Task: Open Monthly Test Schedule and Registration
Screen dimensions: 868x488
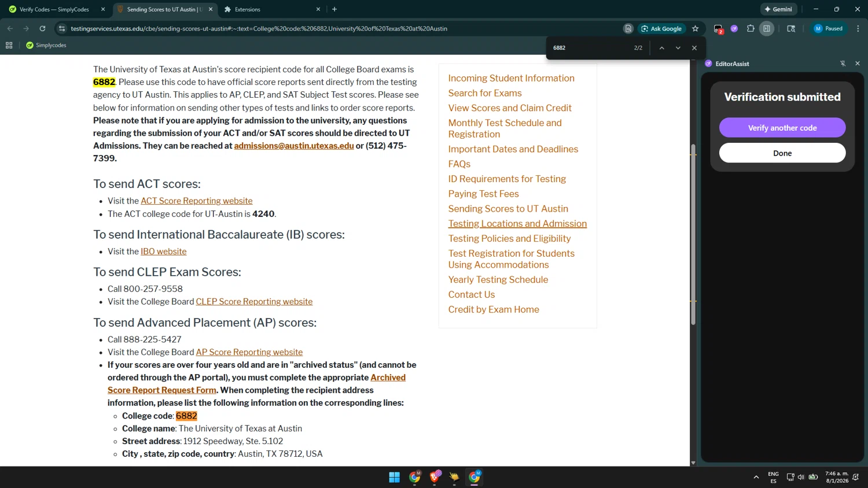Action: click(x=505, y=128)
